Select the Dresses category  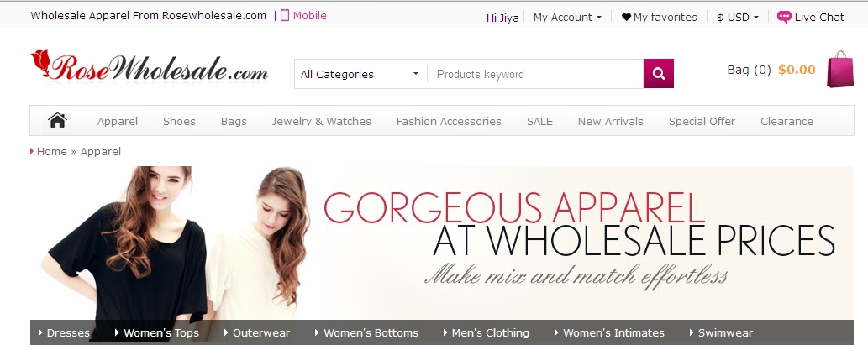[68, 333]
